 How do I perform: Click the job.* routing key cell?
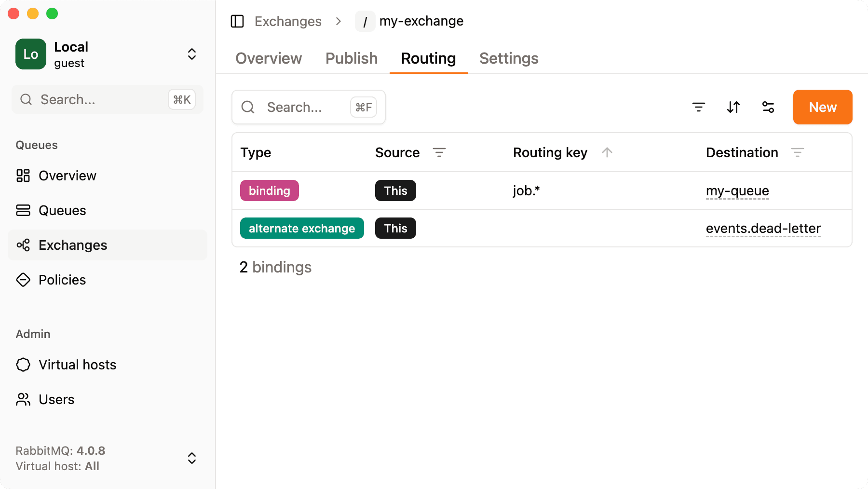[526, 190]
